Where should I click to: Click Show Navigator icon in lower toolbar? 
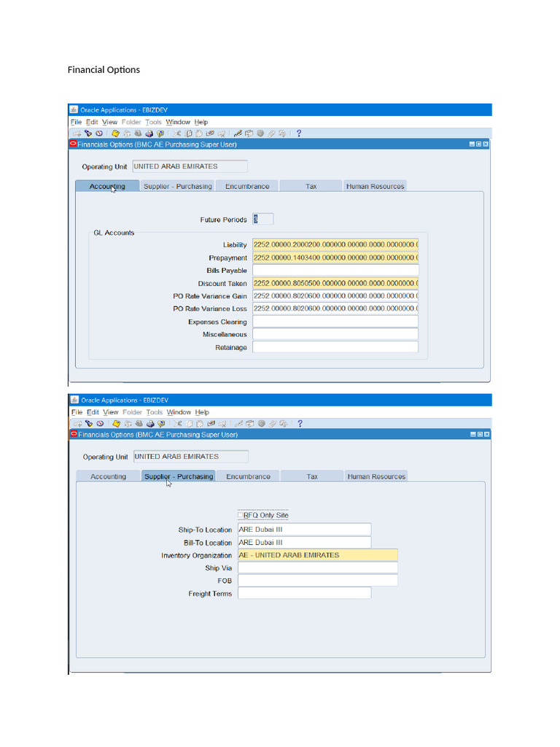coord(100,424)
